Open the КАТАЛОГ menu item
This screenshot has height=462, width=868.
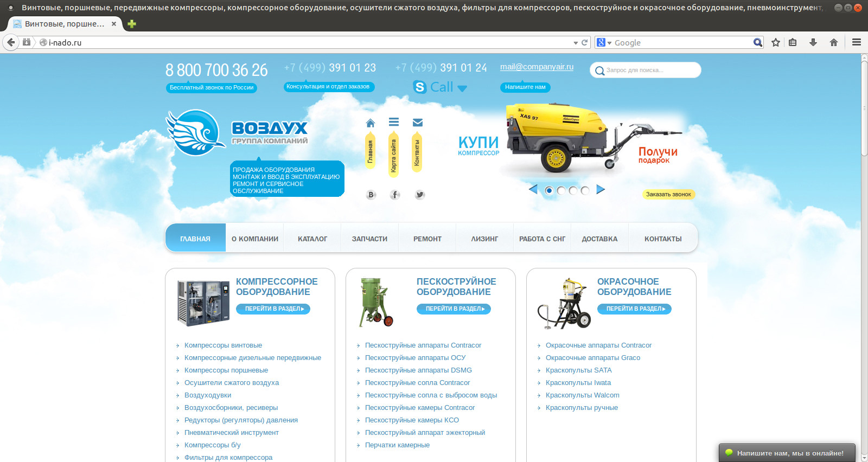[312, 239]
